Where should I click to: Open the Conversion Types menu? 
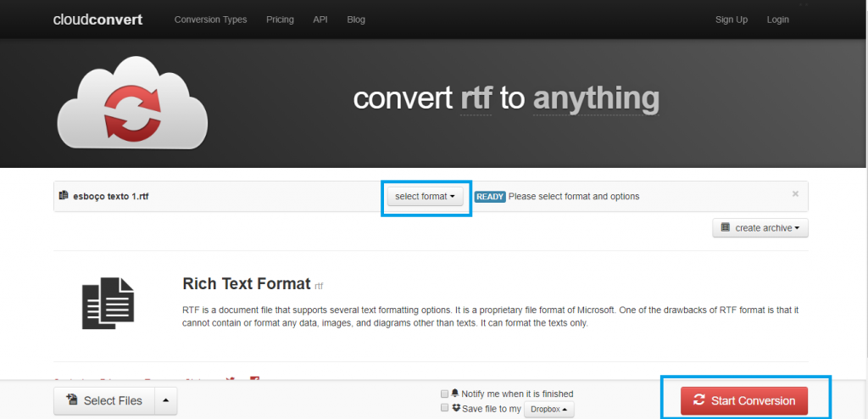pos(210,20)
